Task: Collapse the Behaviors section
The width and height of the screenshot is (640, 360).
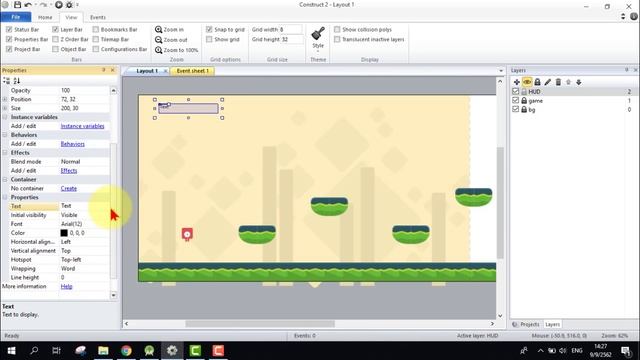Action: [5, 135]
